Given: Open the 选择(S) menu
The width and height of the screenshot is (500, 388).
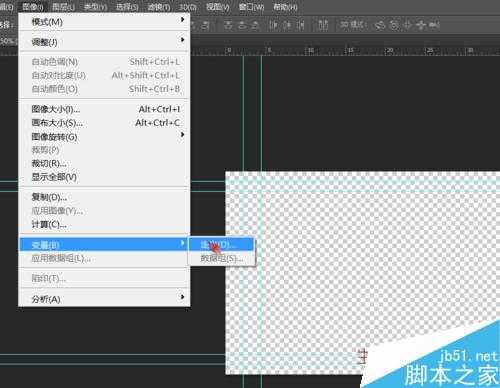Looking at the screenshot, I should tap(127, 7).
